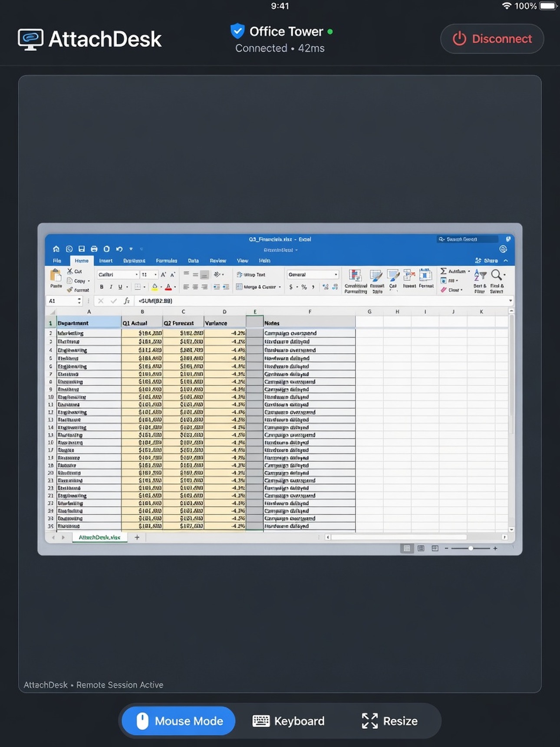
Task: Collapse the ribbon using the caret near Share
Action: coord(506,260)
